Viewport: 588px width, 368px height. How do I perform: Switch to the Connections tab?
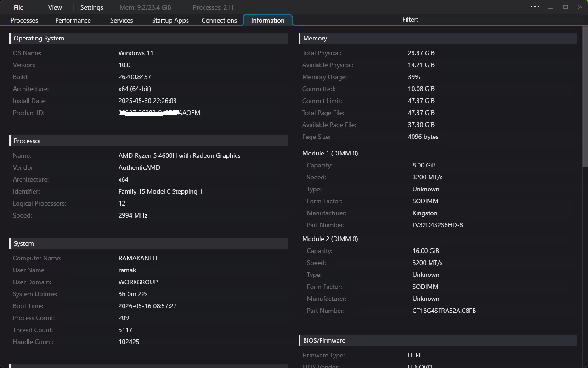click(x=219, y=20)
